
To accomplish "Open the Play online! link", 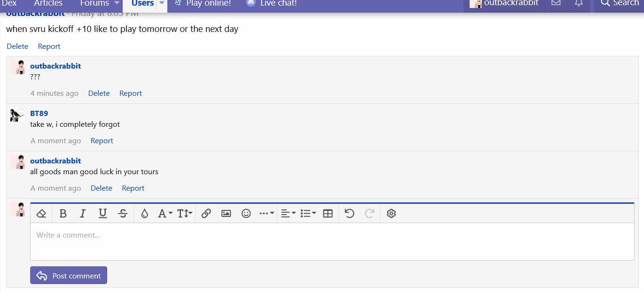I will click(x=203, y=4).
